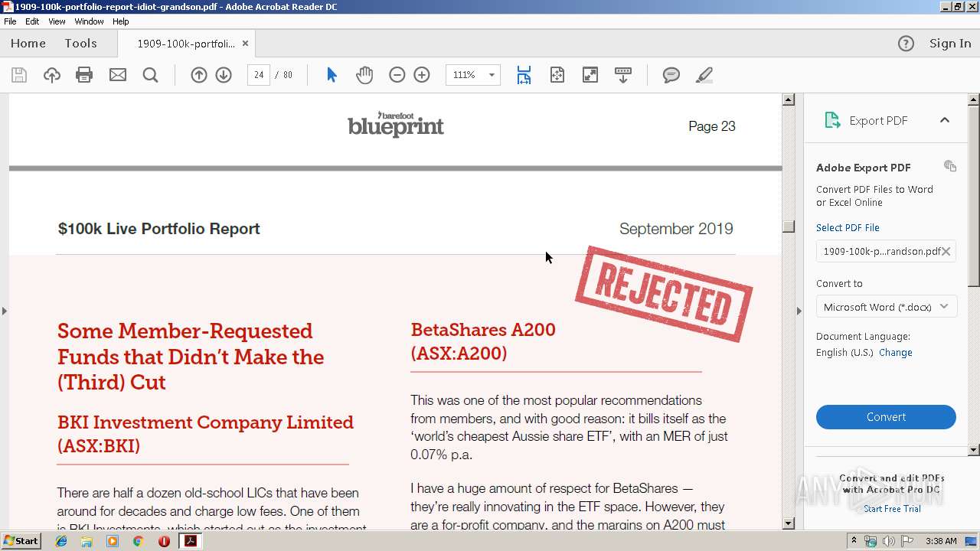The height and width of the screenshot is (551, 980).
Task: Open the Window menu
Action: (89, 21)
